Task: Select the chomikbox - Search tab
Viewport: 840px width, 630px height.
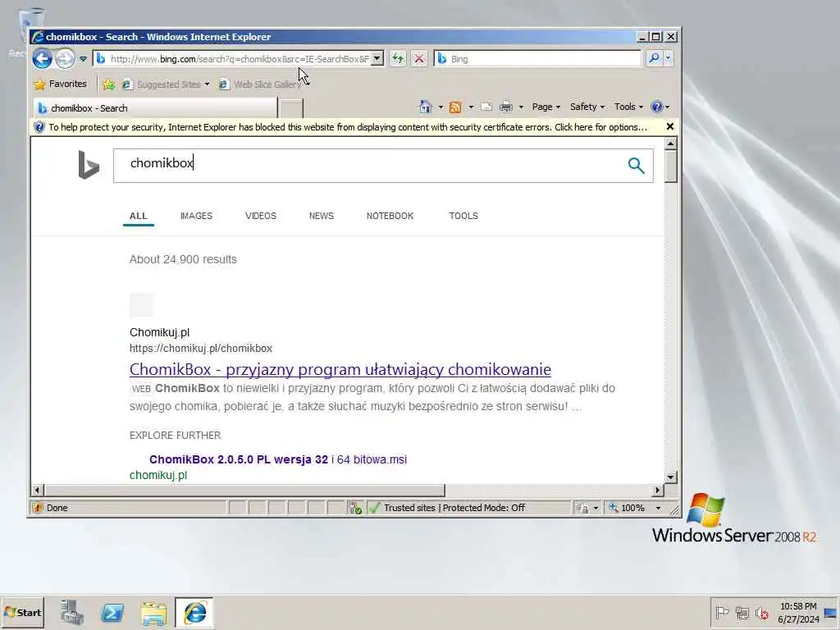Action: [x=155, y=107]
